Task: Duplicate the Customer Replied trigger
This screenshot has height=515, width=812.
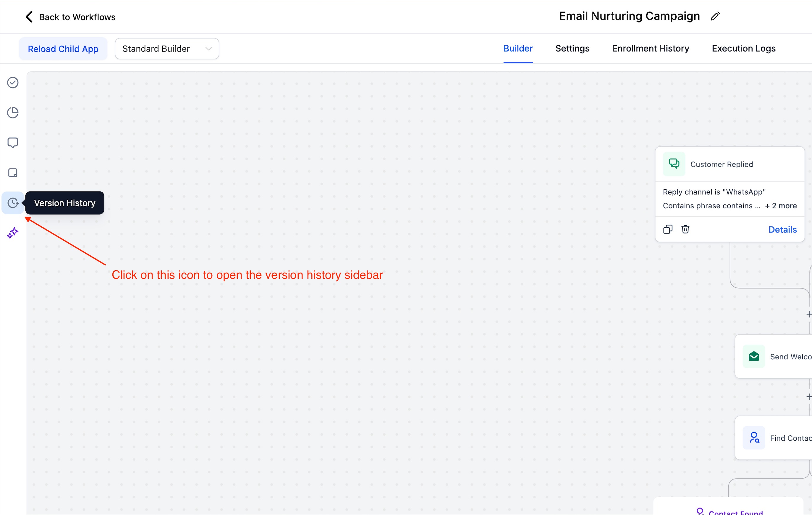Action: (x=668, y=229)
